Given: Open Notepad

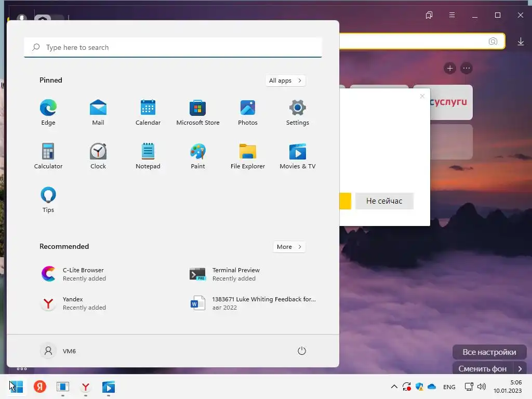Looking at the screenshot, I should coord(148,156).
